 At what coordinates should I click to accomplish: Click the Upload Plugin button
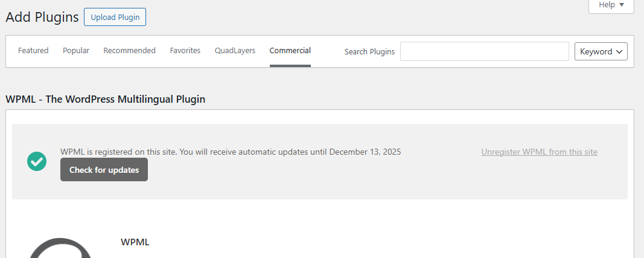coord(115,18)
